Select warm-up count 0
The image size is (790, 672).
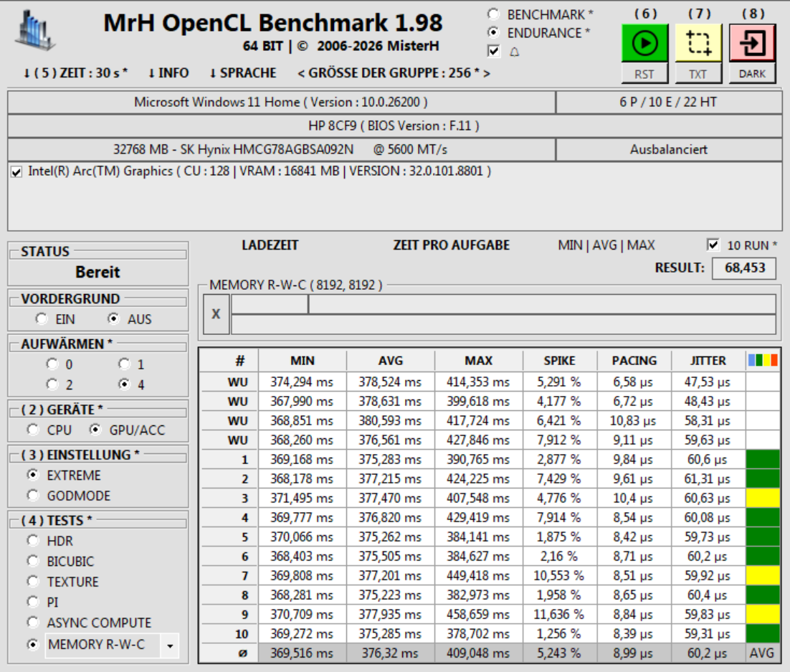52,364
